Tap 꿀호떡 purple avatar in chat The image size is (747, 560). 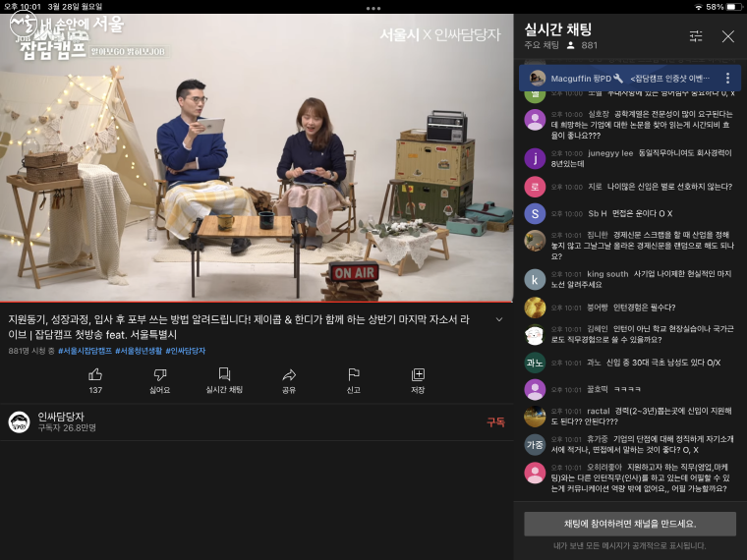click(x=535, y=389)
